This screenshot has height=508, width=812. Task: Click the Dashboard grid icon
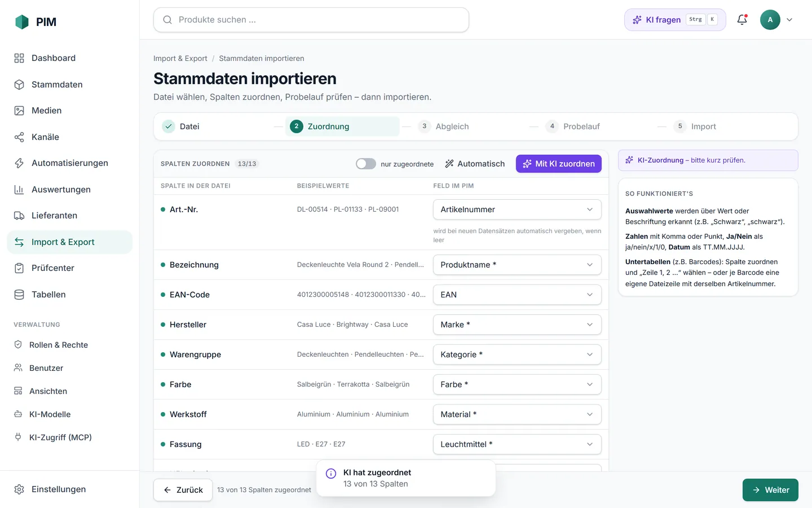pos(19,58)
